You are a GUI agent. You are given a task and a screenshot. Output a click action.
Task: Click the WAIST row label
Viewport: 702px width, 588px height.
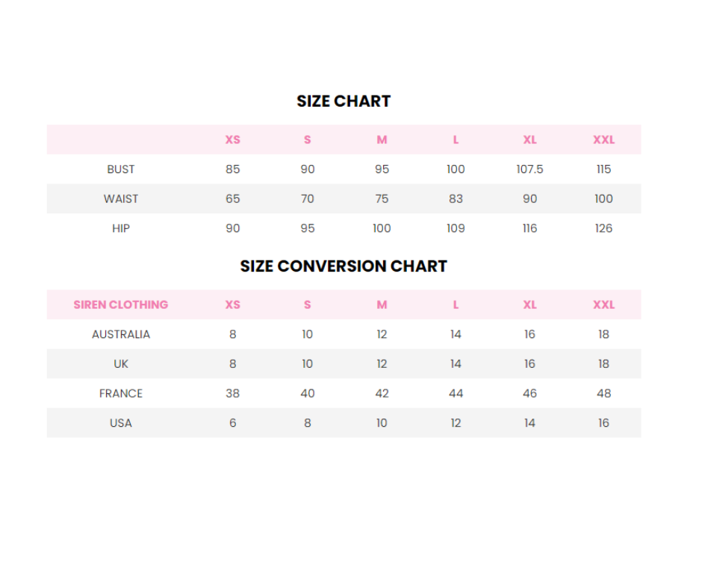(x=120, y=198)
